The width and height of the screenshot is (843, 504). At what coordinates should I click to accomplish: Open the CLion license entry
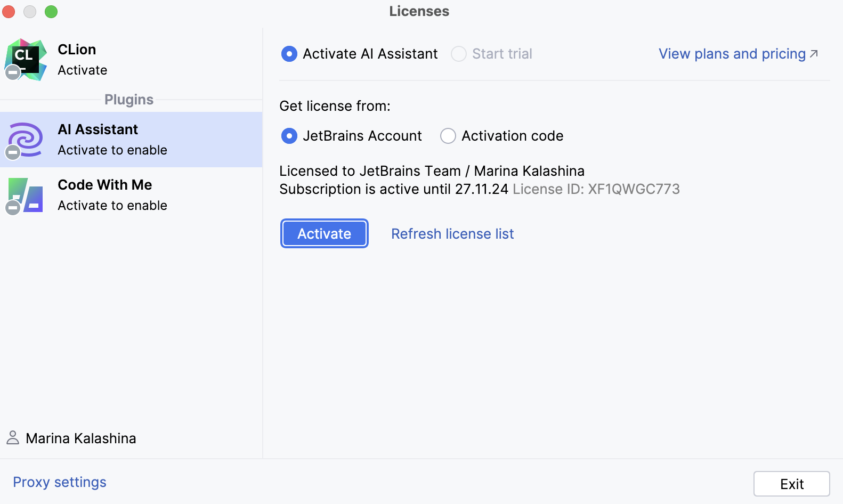(x=131, y=59)
